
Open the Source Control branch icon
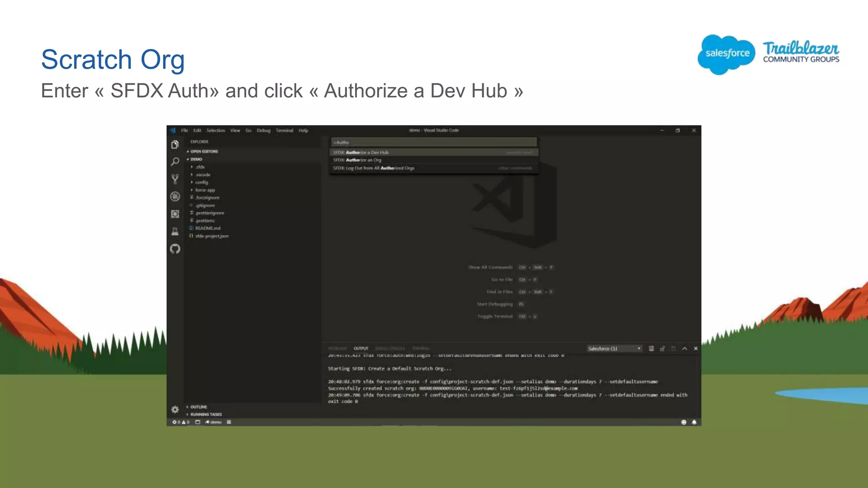tap(175, 179)
